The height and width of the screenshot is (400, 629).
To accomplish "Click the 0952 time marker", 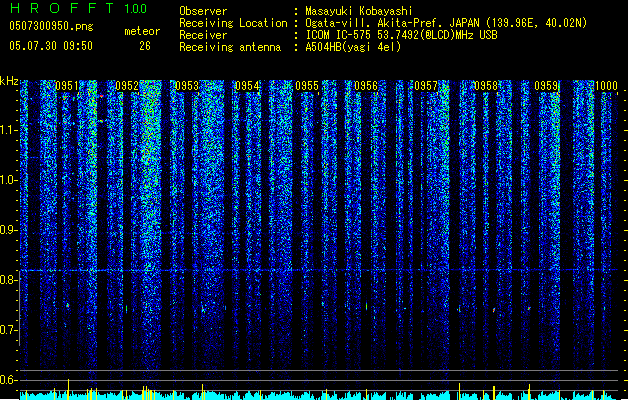I will point(127,86).
